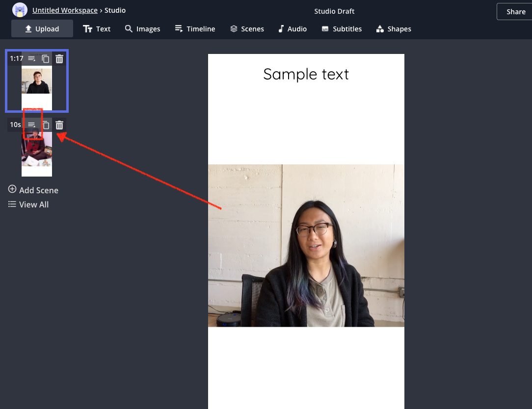Click the workspace avatar icon
The height and width of the screenshot is (409, 532).
(20, 10)
